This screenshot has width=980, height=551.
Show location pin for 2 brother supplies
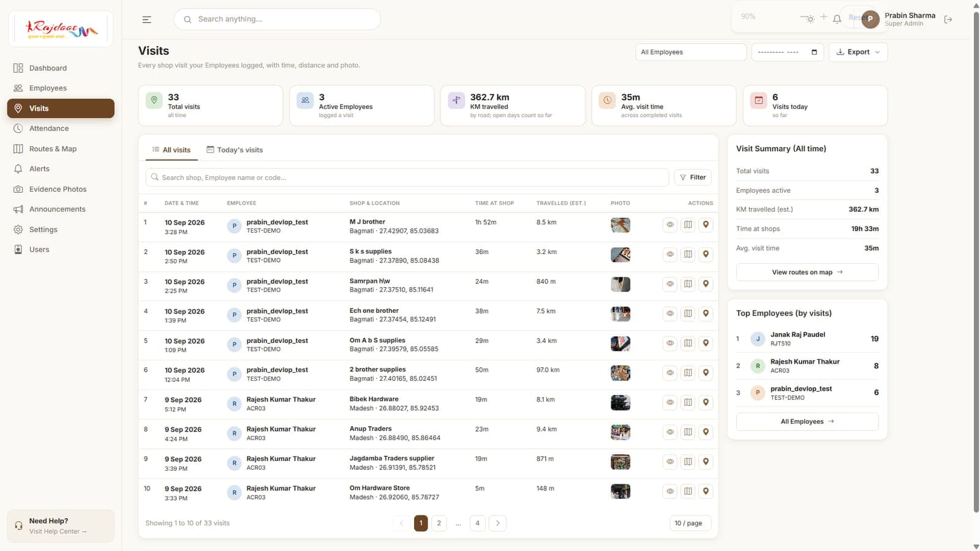(x=706, y=373)
